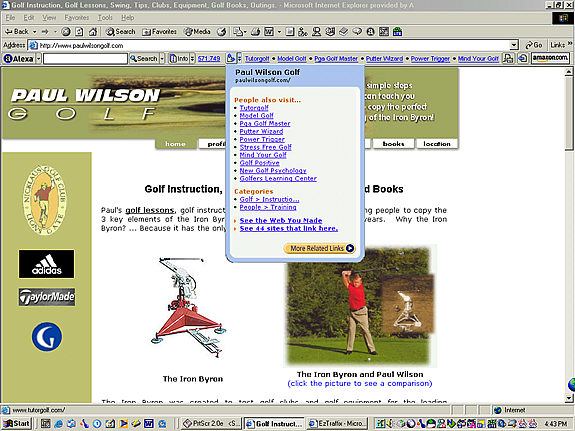The image size is (575, 431).
Task: Open the Putter Wizard link in popup
Action: click(261, 131)
